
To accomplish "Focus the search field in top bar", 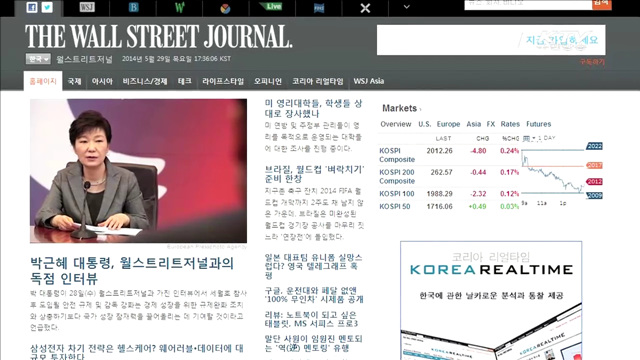I will point(528,4).
